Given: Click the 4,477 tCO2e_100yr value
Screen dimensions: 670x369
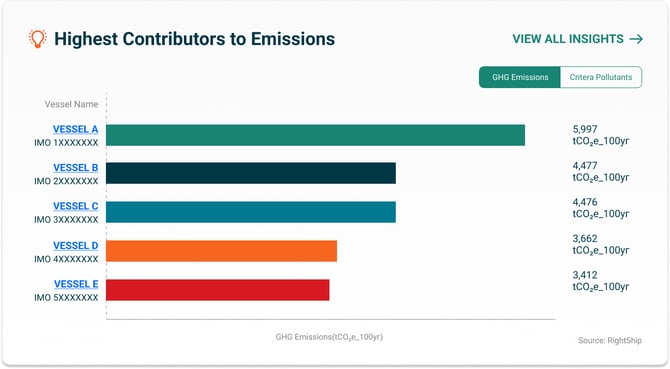Looking at the screenshot, I should [x=601, y=171].
